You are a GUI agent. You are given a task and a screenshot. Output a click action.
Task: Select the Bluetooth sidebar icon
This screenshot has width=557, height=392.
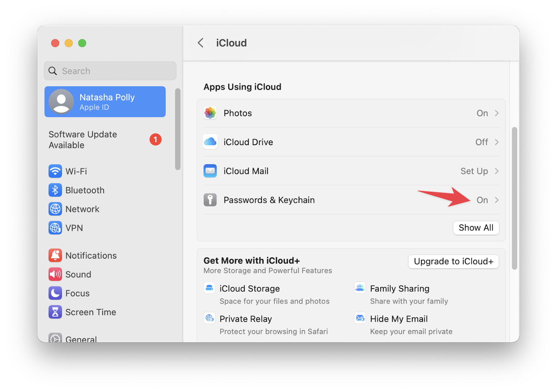tap(55, 190)
